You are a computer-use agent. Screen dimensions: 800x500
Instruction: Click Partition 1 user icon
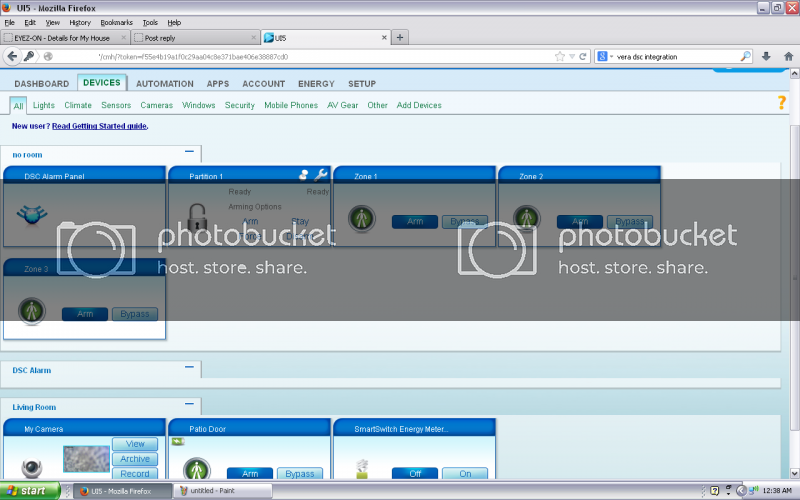pos(304,175)
